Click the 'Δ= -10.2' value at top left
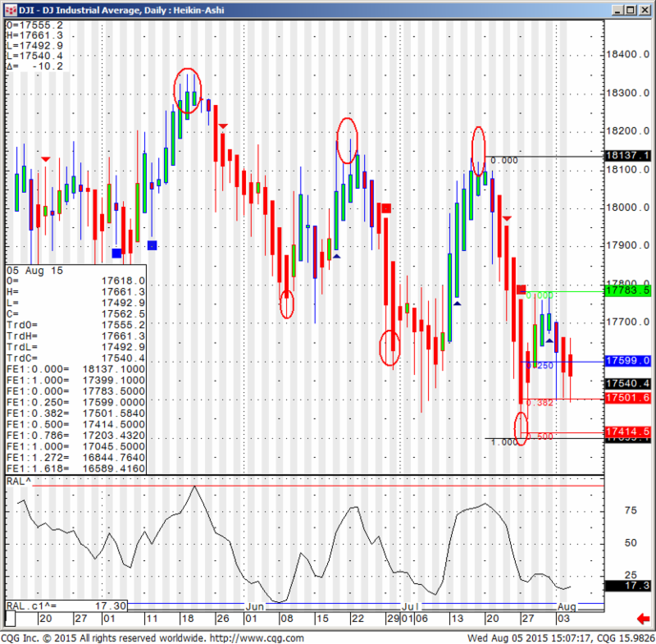Viewport: 656px width, 644px height. pyautogui.click(x=34, y=66)
